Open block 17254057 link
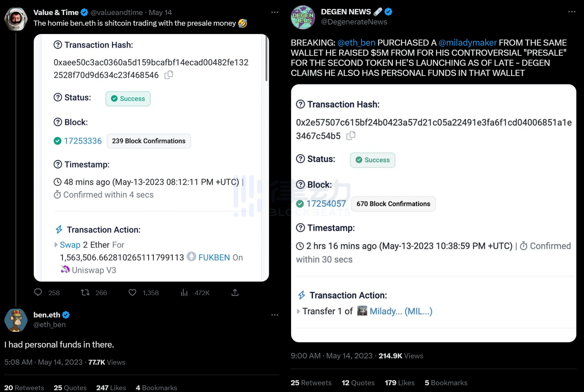The height and width of the screenshot is (392, 584). (x=326, y=204)
